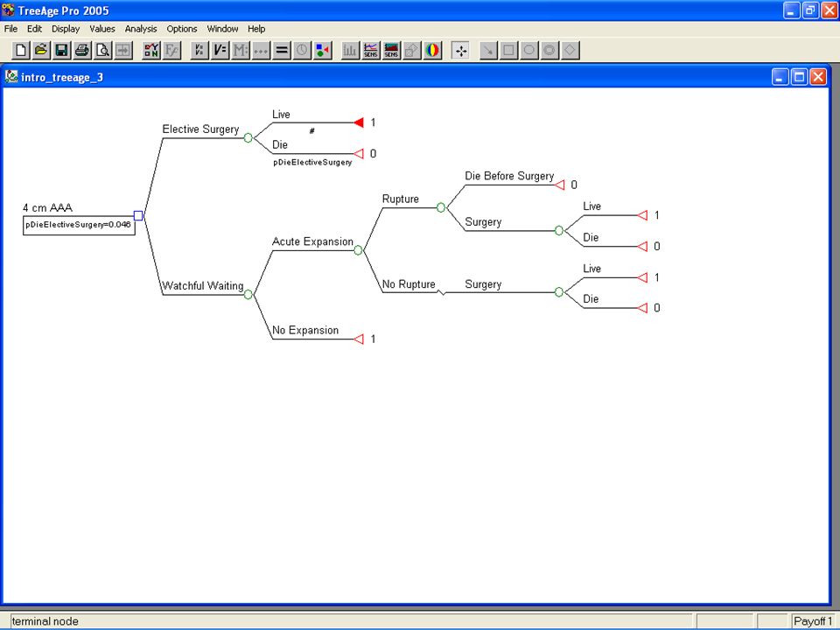
Task: Select the blue decision node at 4 cm AAA
Action: point(138,215)
